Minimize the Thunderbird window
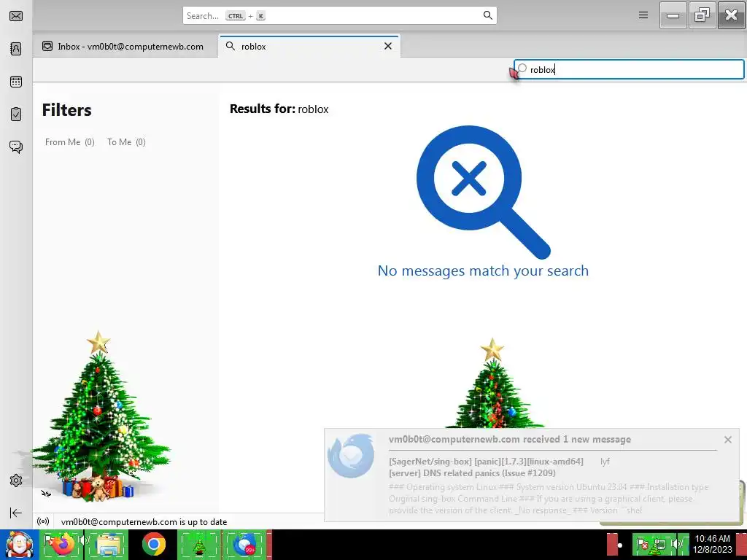 (x=673, y=15)
